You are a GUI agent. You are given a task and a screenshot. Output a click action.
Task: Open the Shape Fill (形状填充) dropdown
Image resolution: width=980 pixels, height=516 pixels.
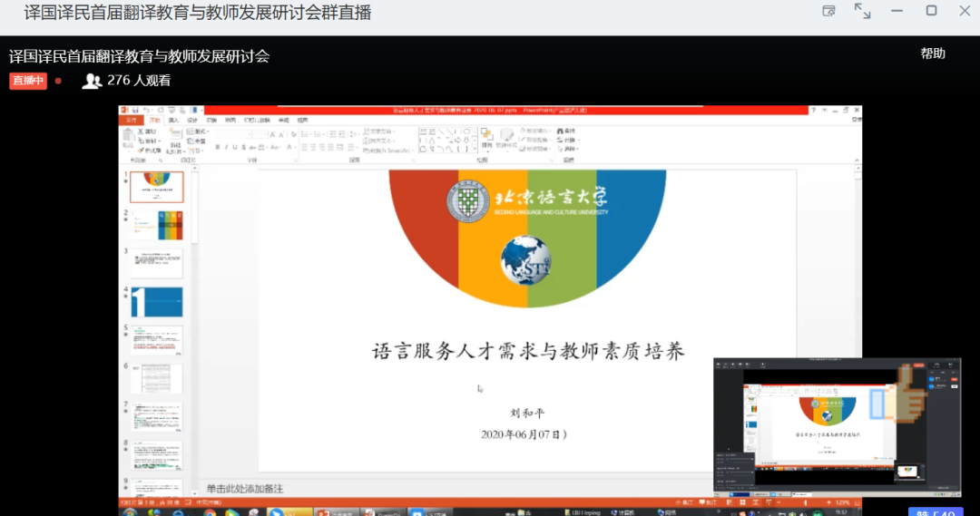[x=534, y=131]
